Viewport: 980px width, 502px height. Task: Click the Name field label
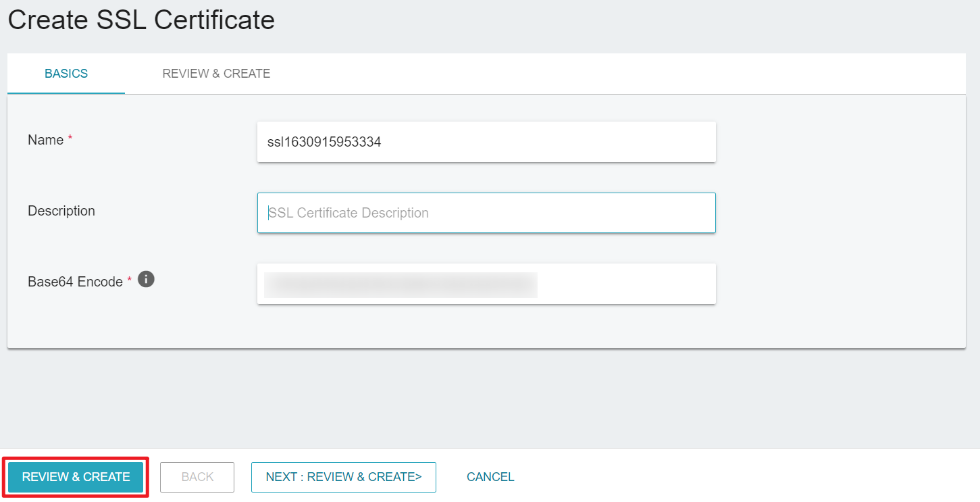(45, 140)
